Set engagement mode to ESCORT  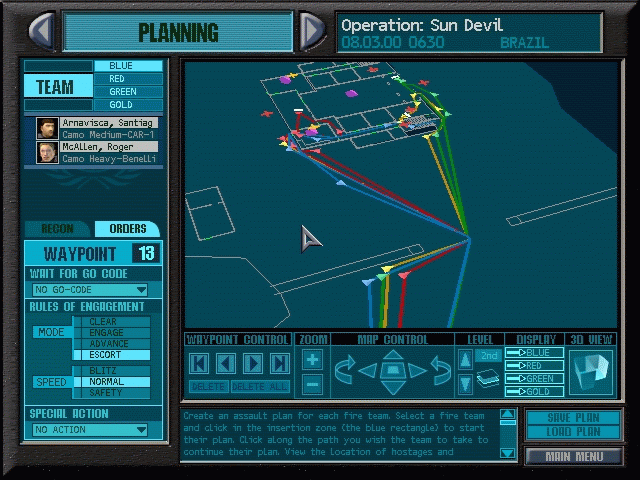[111, 355]
